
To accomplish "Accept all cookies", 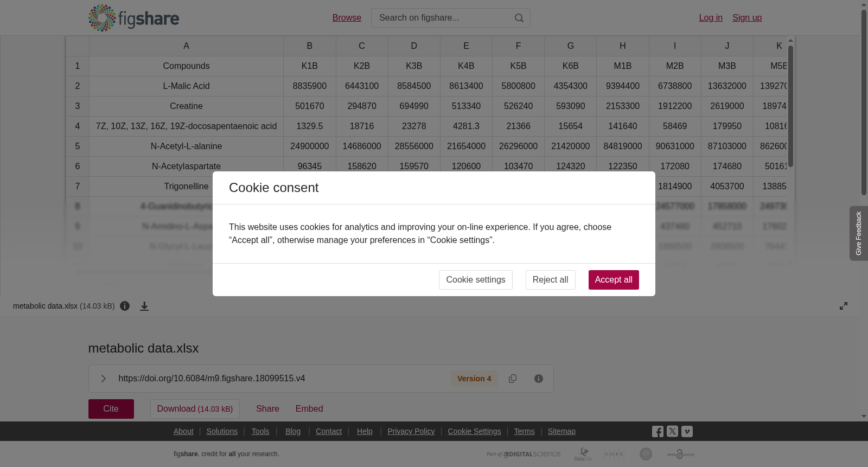I will click(x=614, y=280).
